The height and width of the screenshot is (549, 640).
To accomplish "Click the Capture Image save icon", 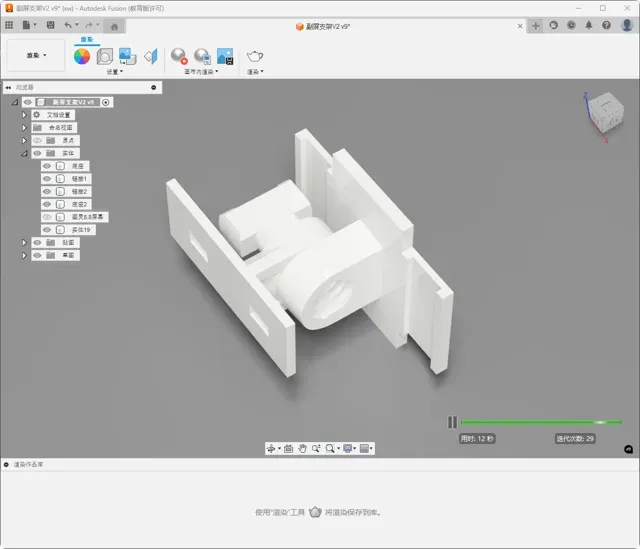I will coord(225,56).
